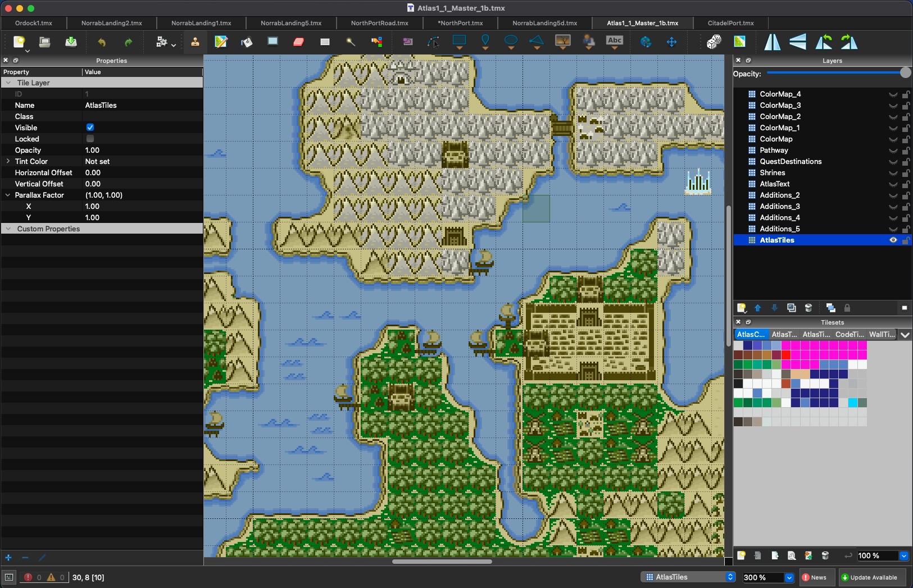Open the map zoom 300 % dropdown

coord(789,577)
